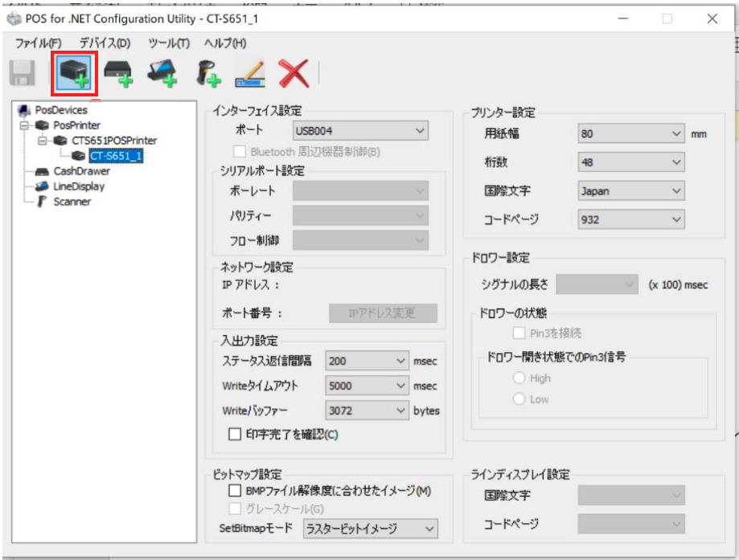This screenshot has width=739, height=560.
Task: Open SetBitmapモード ラスタービットイメージ dropdown
Action: 371,529
